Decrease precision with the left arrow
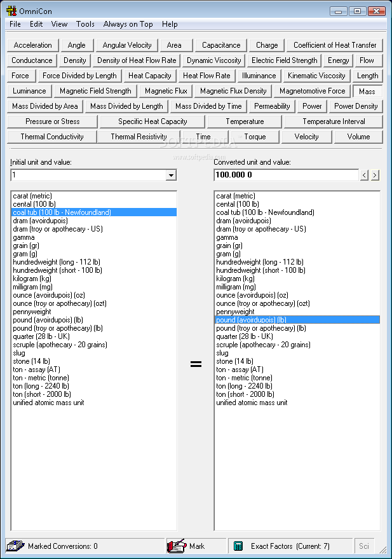392x559 pixels. click(x=364, y=175)
